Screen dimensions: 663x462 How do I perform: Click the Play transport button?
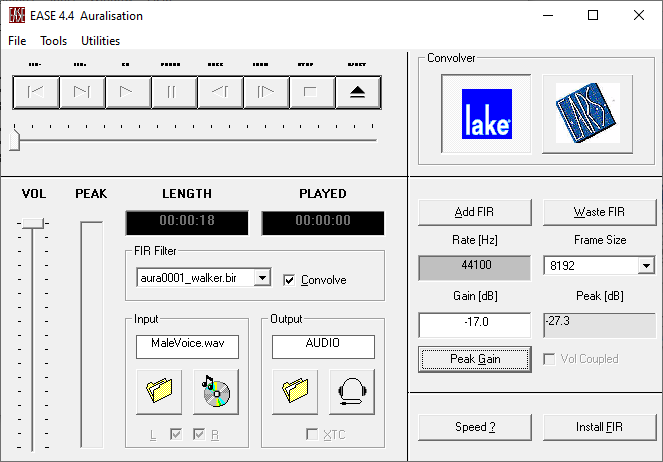(x=128, y=92)
